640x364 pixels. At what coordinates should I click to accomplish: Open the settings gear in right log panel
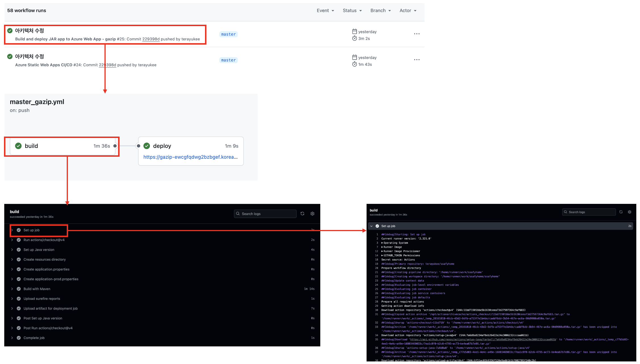(629, 212)
